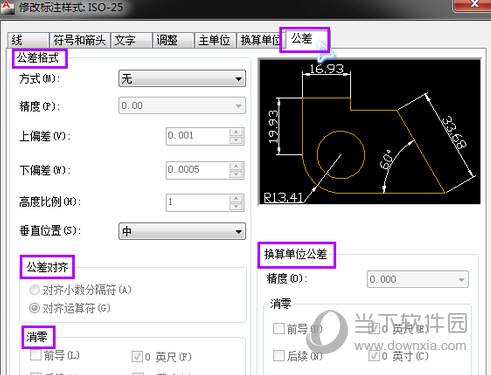Toggle the 0 英尺(F) checkbox
The height and width of the screenshot is (375, 491).
click(x=137, y=357)
